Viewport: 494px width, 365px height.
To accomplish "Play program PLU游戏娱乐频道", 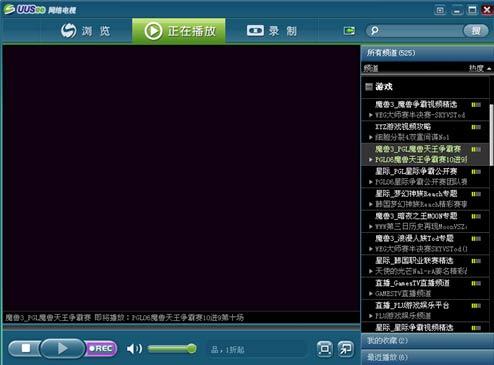I will point(403,316).
